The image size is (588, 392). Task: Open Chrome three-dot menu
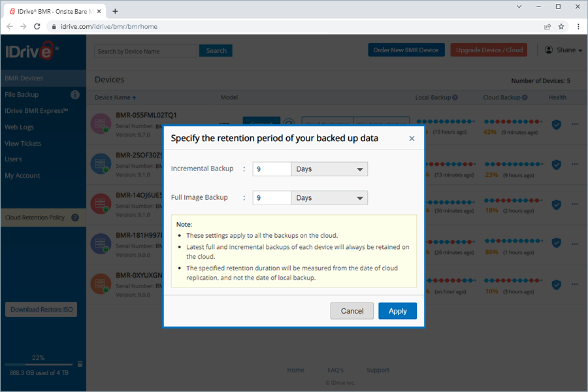(x=578, y=27)
